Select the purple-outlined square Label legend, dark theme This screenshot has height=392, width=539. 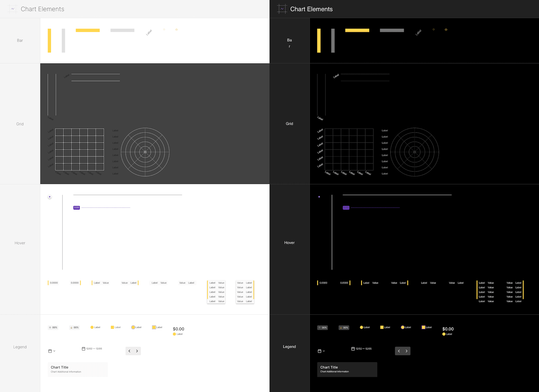coord(427,327)
